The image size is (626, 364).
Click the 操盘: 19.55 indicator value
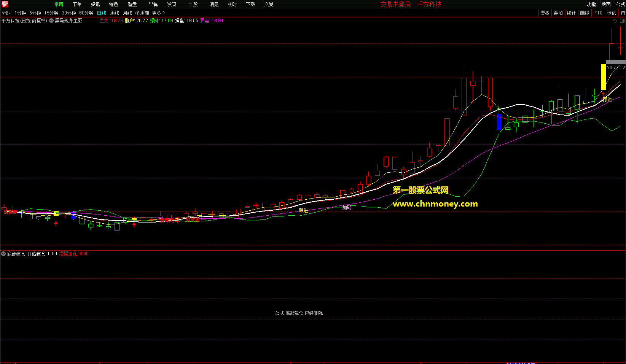pyautogui.click(x=186, y=21)
